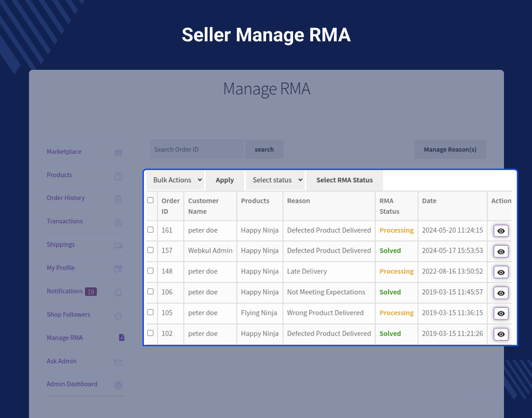Open the Manage RMA document icon
Viewport: 532px width, 418px height.
pyautogui.click(x=121, y=338)
